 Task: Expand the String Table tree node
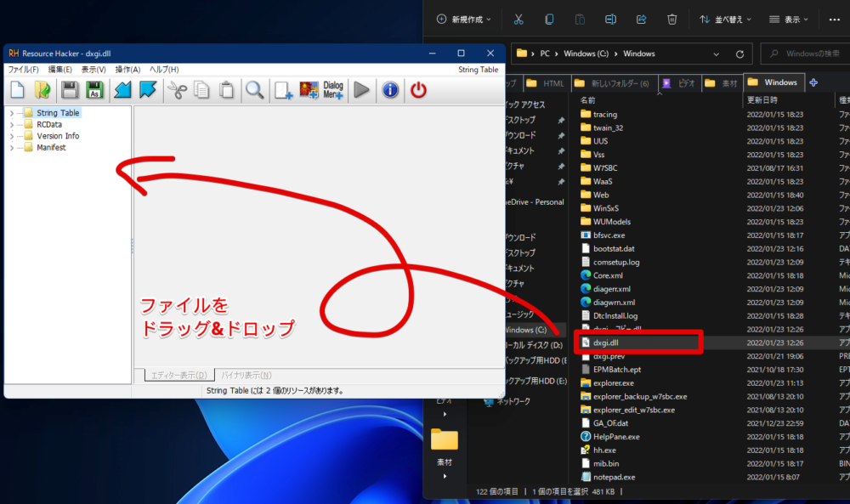[12, 113]
